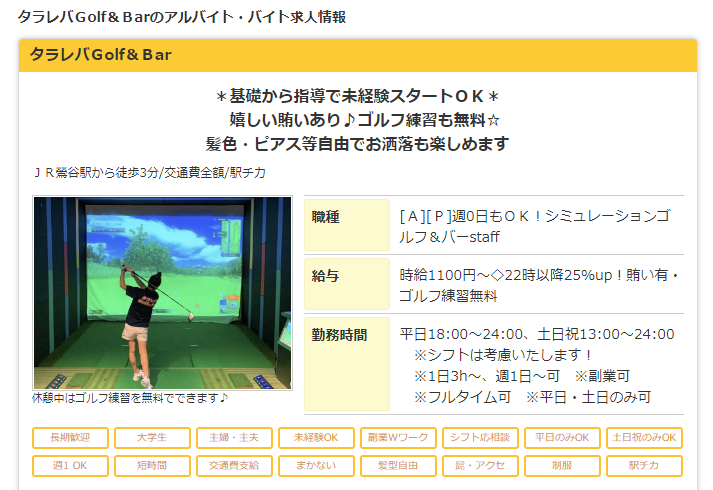
Task: Select the 土日祝のみOK tag
Action: 644,438
